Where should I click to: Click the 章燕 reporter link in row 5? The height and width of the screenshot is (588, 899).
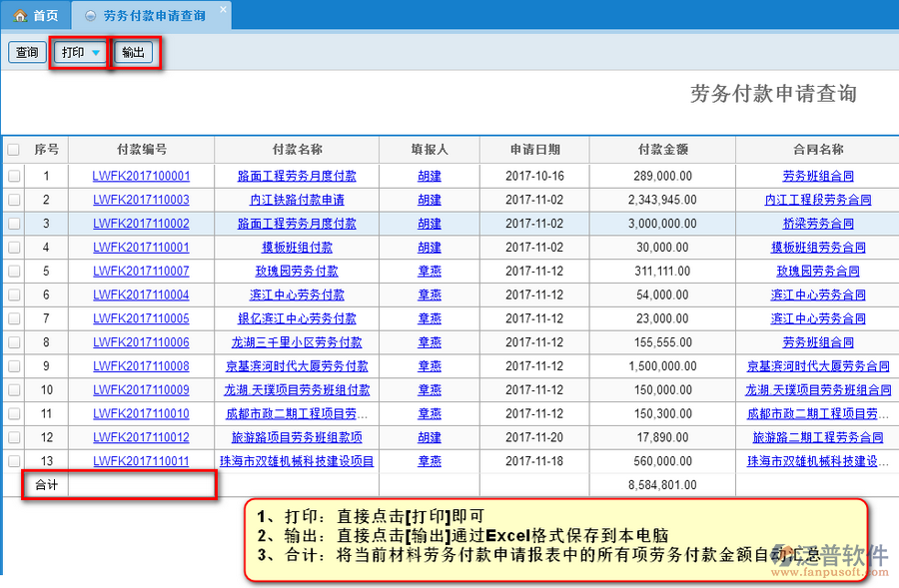[430, 271]
